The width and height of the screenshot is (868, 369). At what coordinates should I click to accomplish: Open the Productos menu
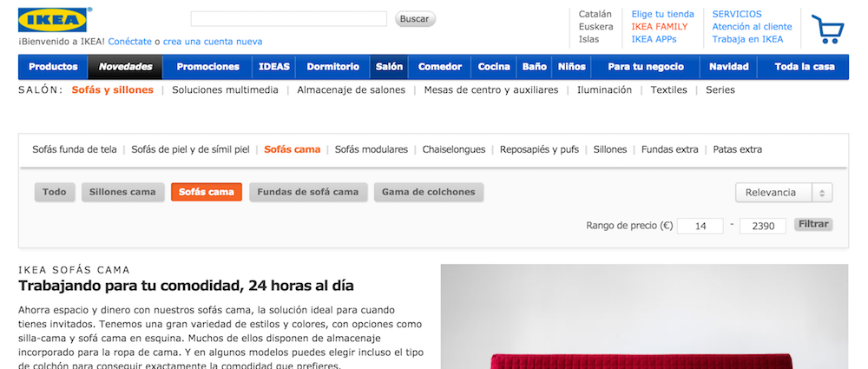click(53, 67)
